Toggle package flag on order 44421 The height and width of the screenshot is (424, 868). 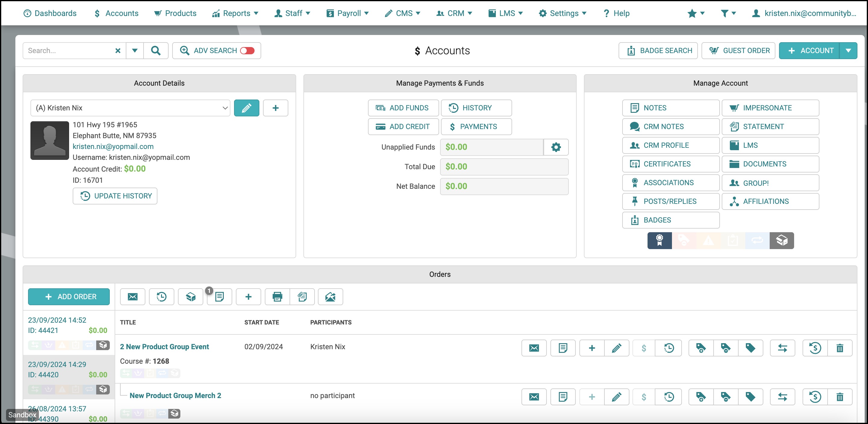click(103, 345)
